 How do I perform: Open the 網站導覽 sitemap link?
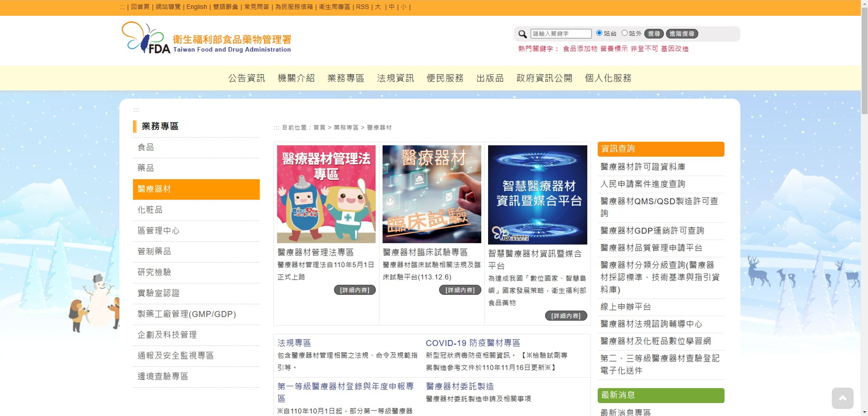168,7
